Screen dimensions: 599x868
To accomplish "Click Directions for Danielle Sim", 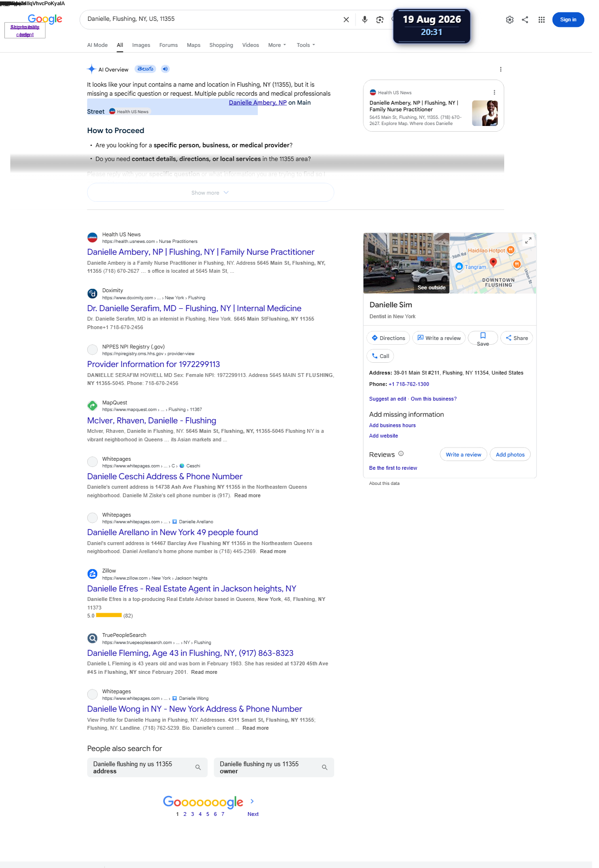I will point(388,338).
